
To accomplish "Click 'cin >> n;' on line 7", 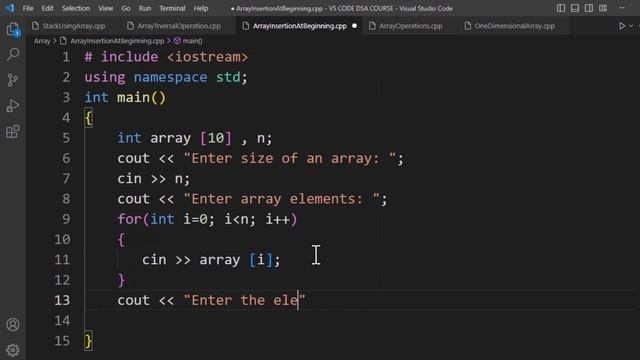I will click(x=153, y=179).
